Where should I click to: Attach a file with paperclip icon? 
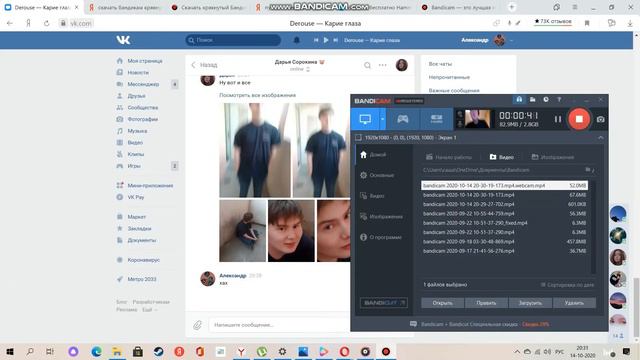point(198,325)
